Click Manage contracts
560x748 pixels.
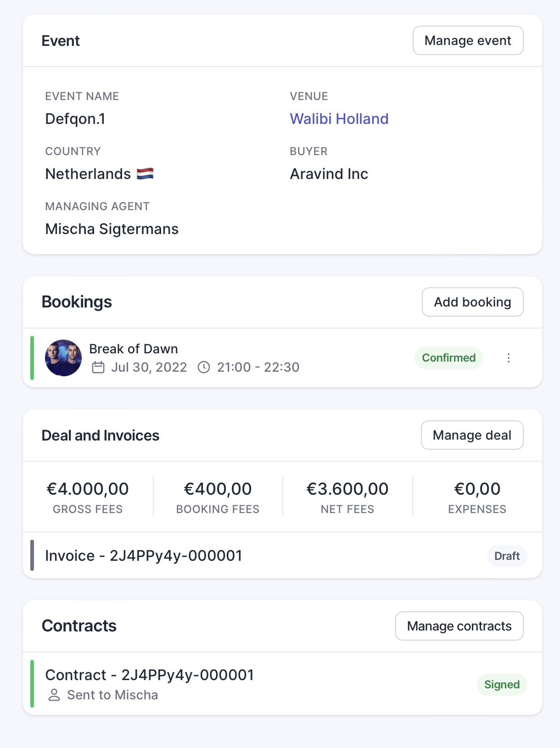(x=459, y=625)
